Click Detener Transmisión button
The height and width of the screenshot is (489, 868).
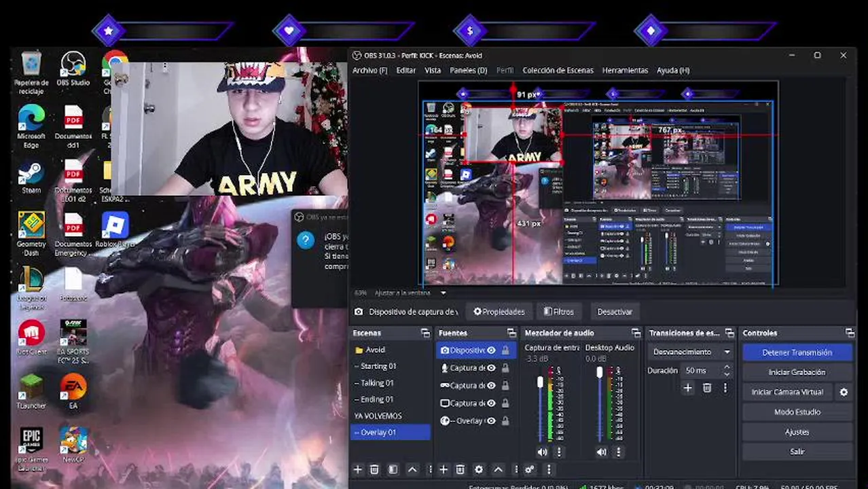[x=797, y=352]
